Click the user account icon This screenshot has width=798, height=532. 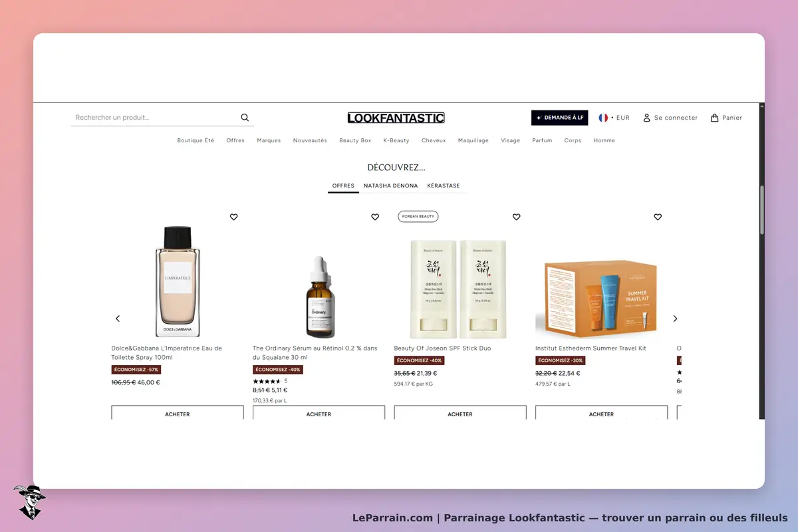[x=646, y=118]
